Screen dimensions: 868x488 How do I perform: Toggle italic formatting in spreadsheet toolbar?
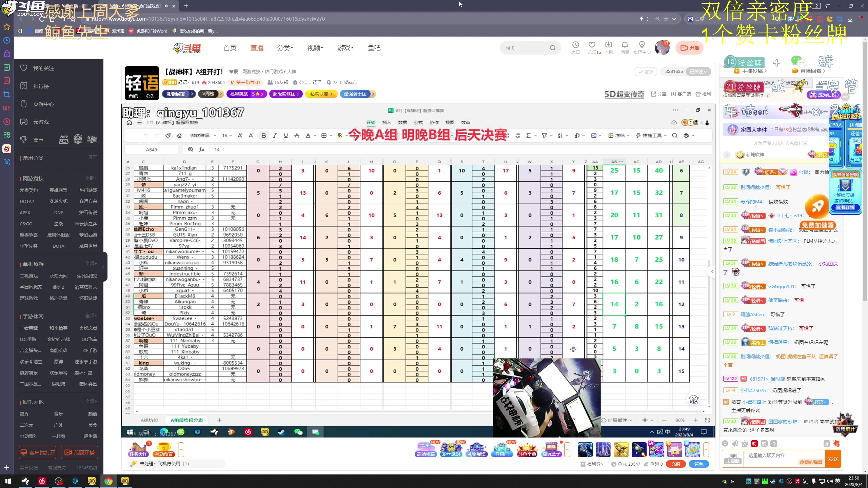(275, 136)
